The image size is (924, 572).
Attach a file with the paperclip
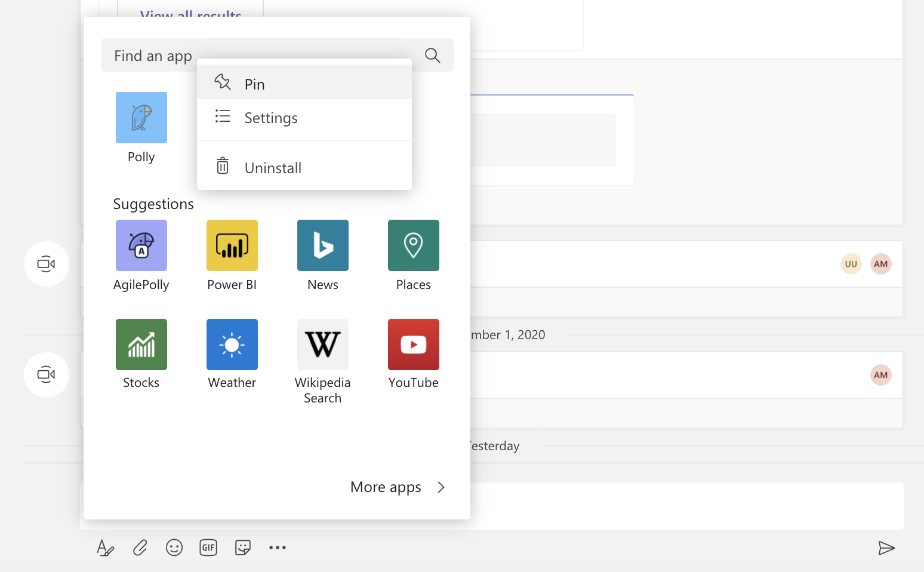[x=140, y=548]
